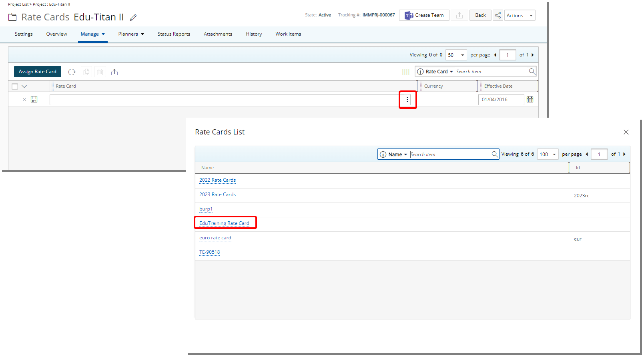This screenshot has width=644, height=357.
Task: Switch to the Status Reports tab
Action: [174, 34]
